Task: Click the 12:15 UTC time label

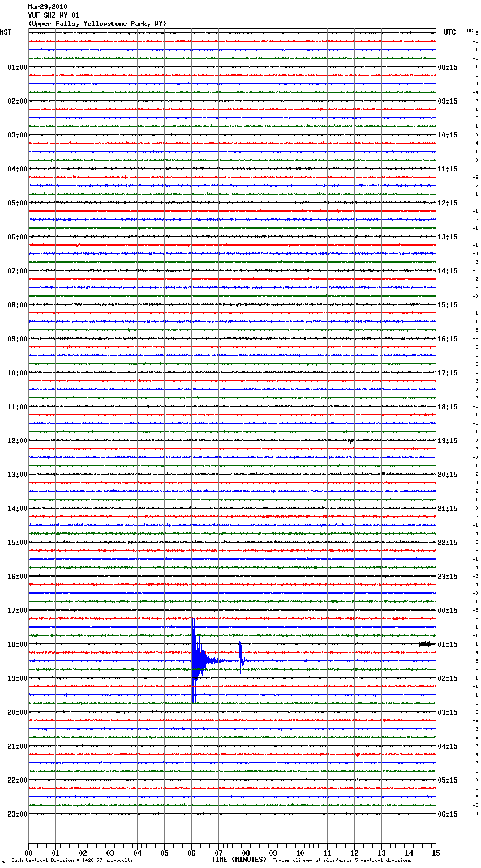Action: pyautogui.click(x=448, y=203)
